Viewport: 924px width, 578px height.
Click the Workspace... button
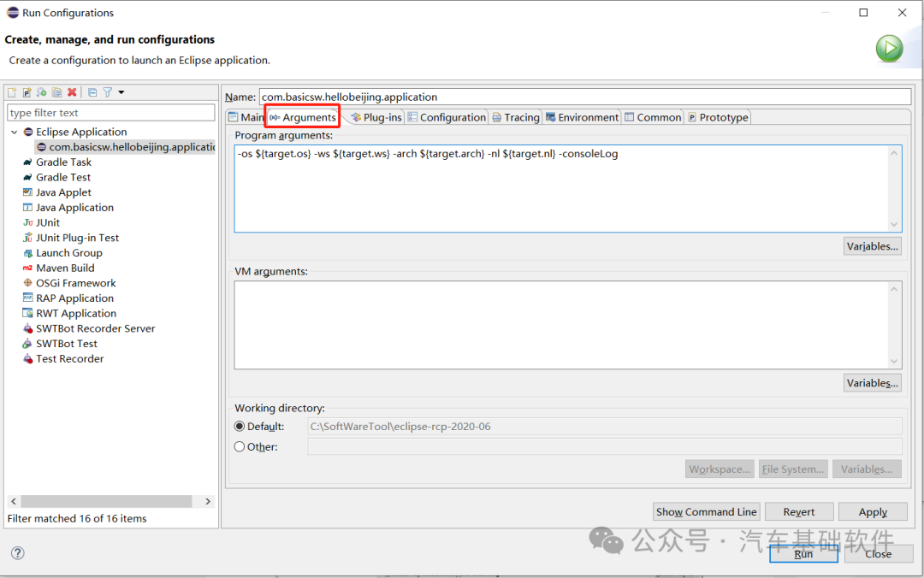(x=720, y=469)
